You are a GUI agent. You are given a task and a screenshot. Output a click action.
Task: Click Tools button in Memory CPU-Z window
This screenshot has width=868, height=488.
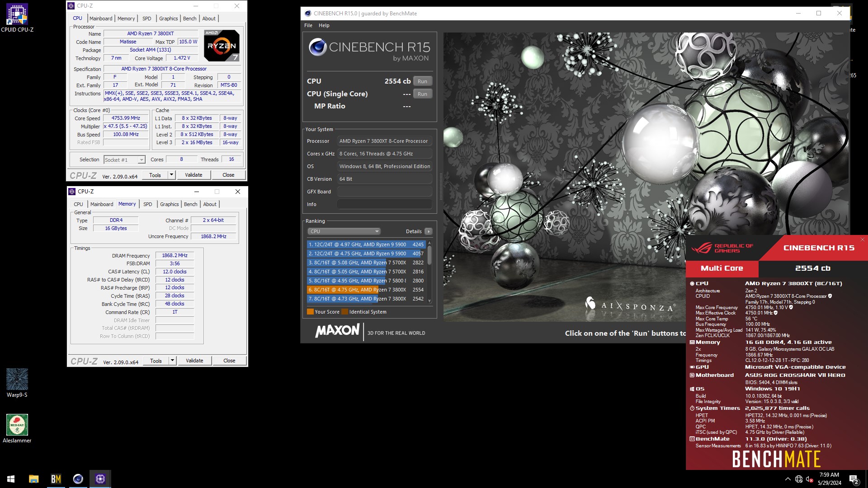(156, 361)
